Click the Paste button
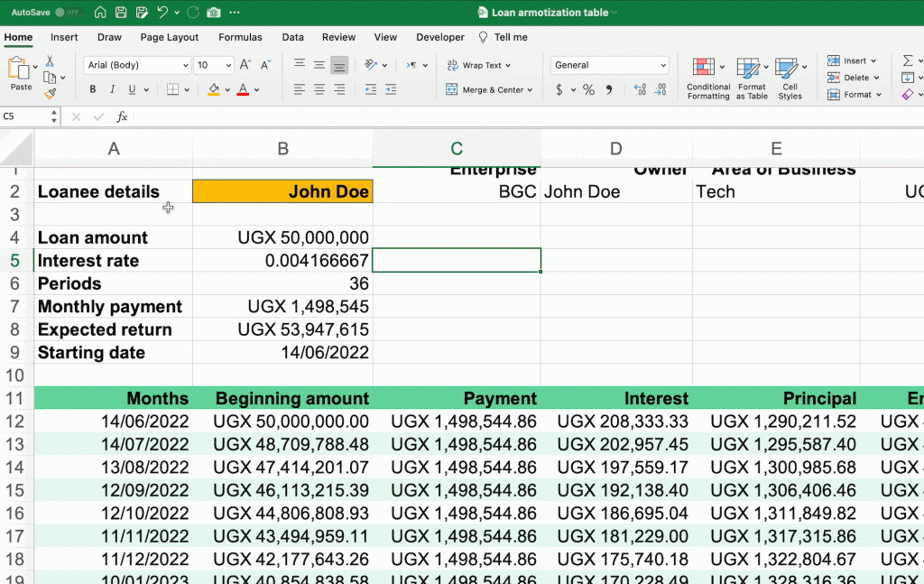This screenshot has width=924, height=584. (x=20, y=72)
